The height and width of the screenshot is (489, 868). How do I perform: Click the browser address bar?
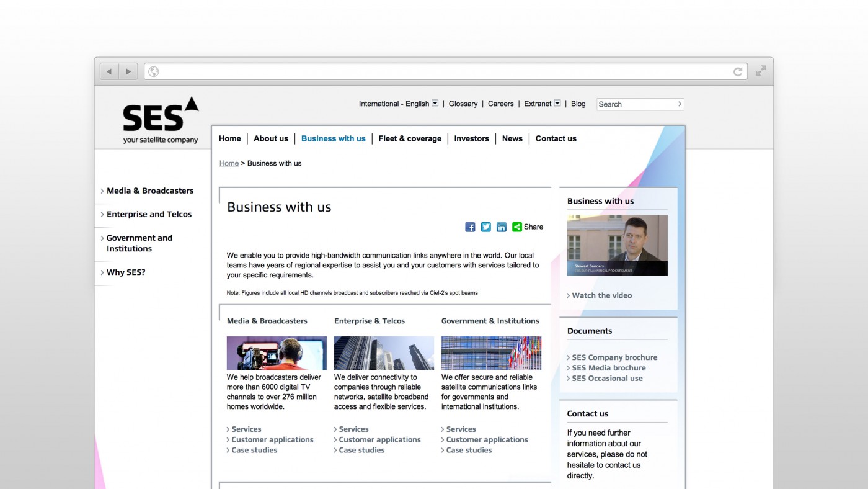click(x=446, y=71)
